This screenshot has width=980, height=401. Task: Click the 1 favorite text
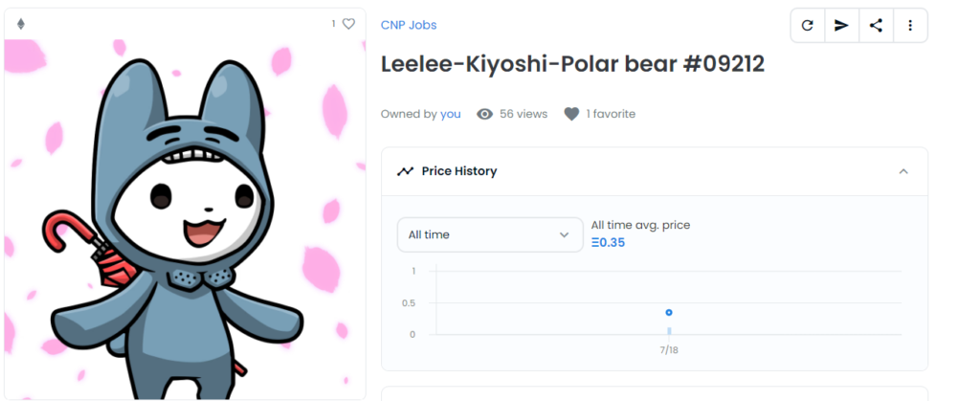pos(610,114)
